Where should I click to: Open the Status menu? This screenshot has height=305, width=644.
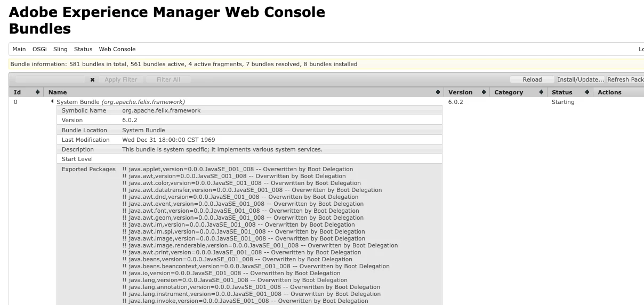83,49
